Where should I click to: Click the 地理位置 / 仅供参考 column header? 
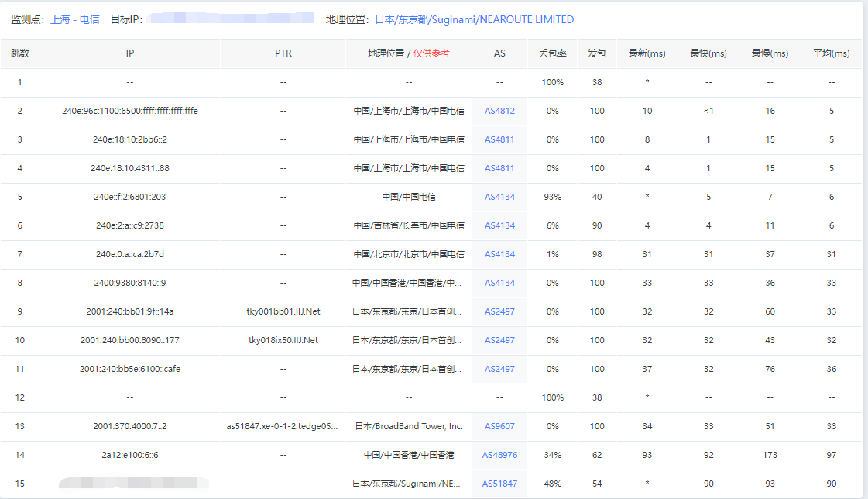[x=409, y=53]
